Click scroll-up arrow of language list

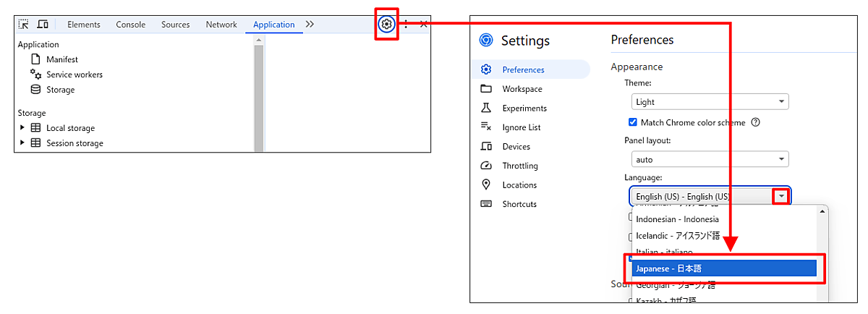pos(822,211)
